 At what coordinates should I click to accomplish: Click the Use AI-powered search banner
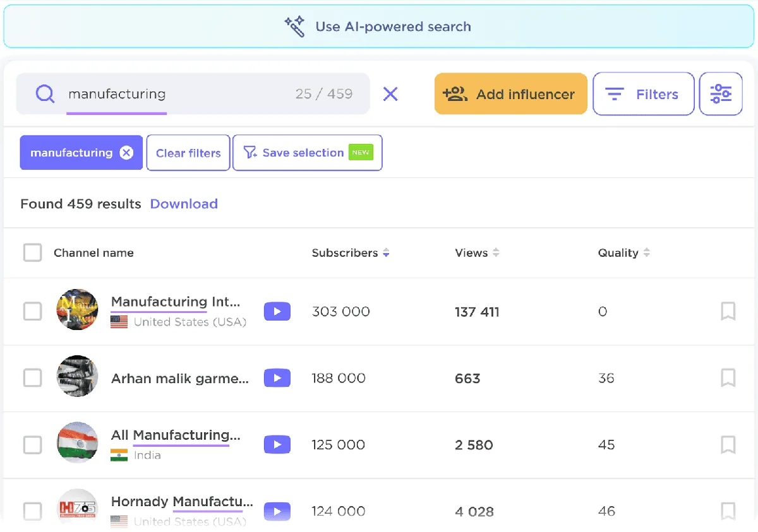coord(379,27)
